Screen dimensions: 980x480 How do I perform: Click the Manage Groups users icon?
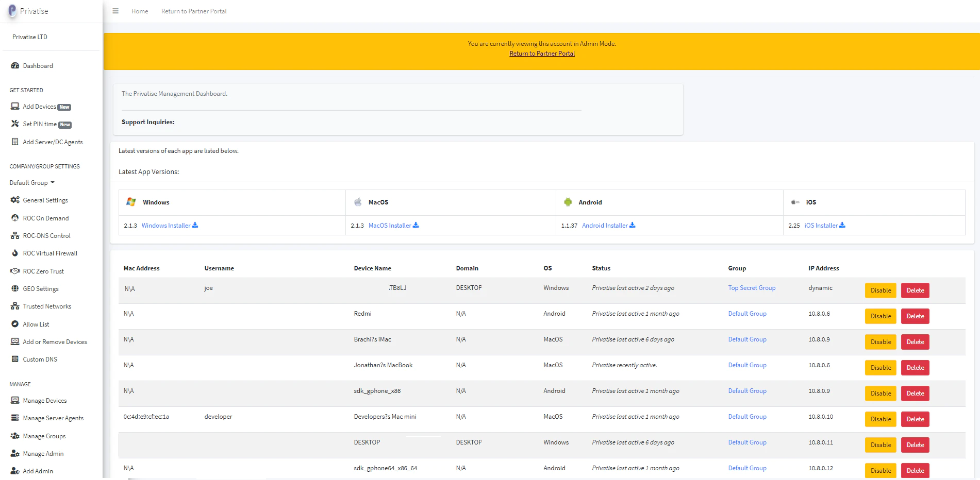click(15, 436)
